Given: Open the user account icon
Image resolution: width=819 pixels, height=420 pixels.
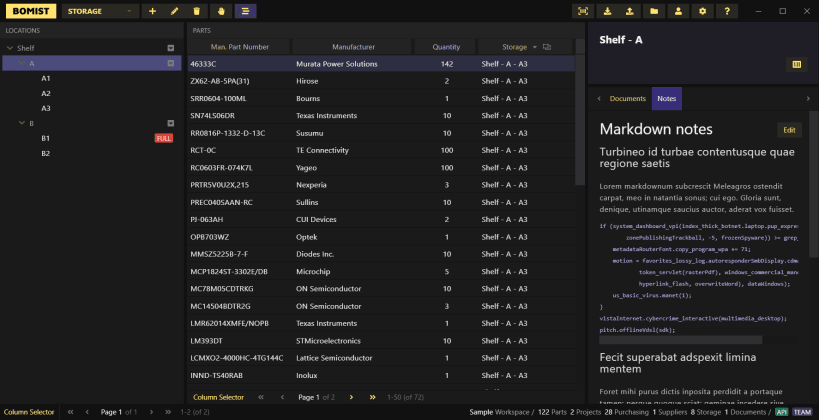Looking at the screenshot, I should click(x=678, y=11).
